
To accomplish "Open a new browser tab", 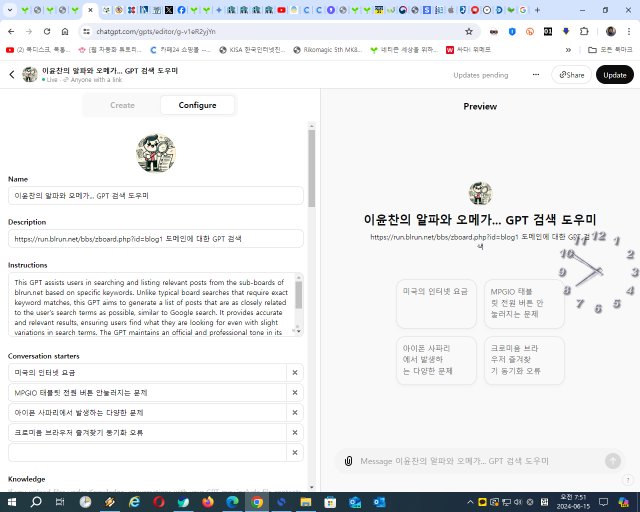I will click(x=537, y=10).
